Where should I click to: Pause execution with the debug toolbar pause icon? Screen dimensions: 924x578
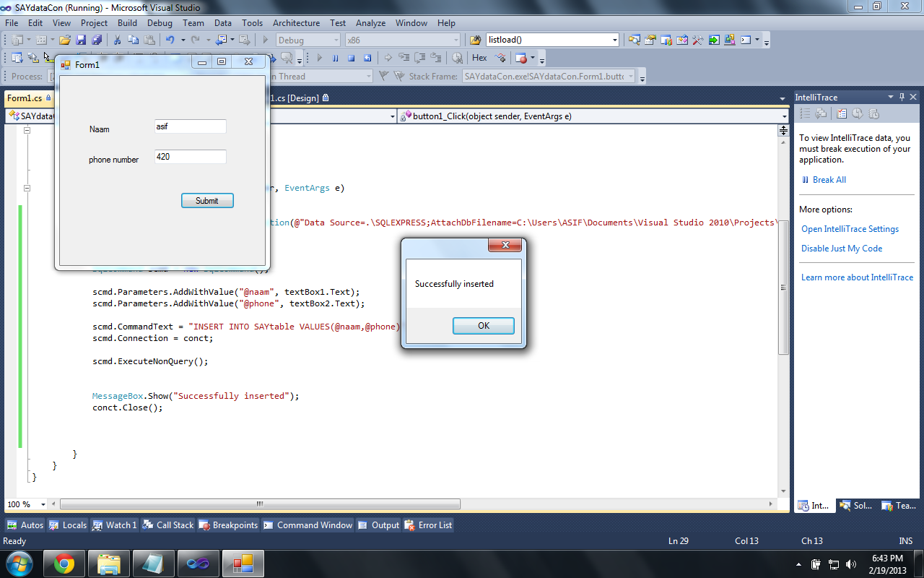336,58
